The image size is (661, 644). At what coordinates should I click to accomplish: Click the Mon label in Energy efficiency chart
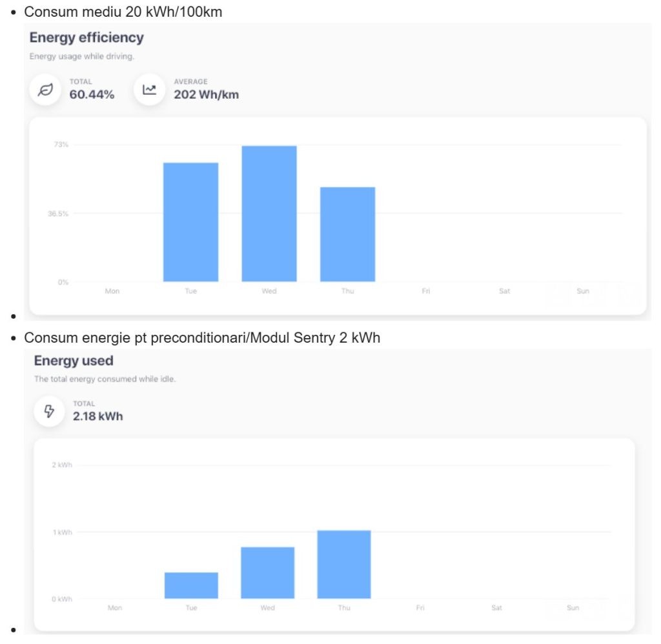pyautogui.click(x=112, y=291)
